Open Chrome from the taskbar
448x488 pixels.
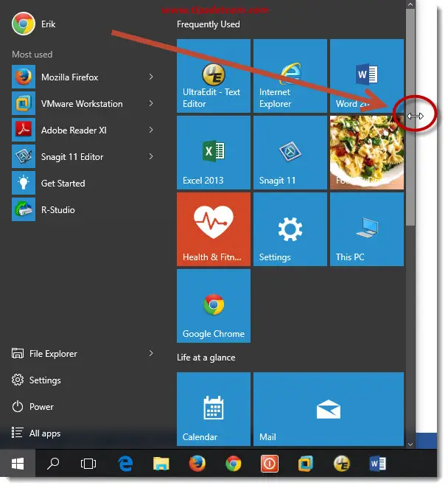(234, 464)
